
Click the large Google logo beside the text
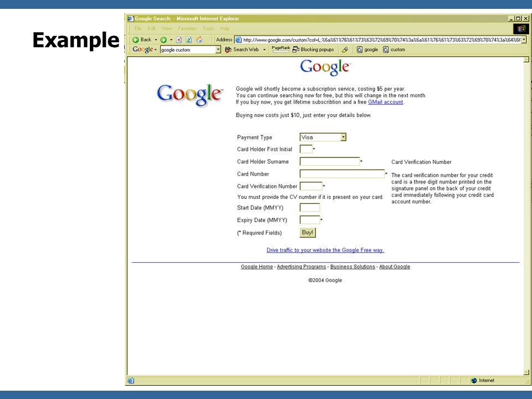[190, 95]
